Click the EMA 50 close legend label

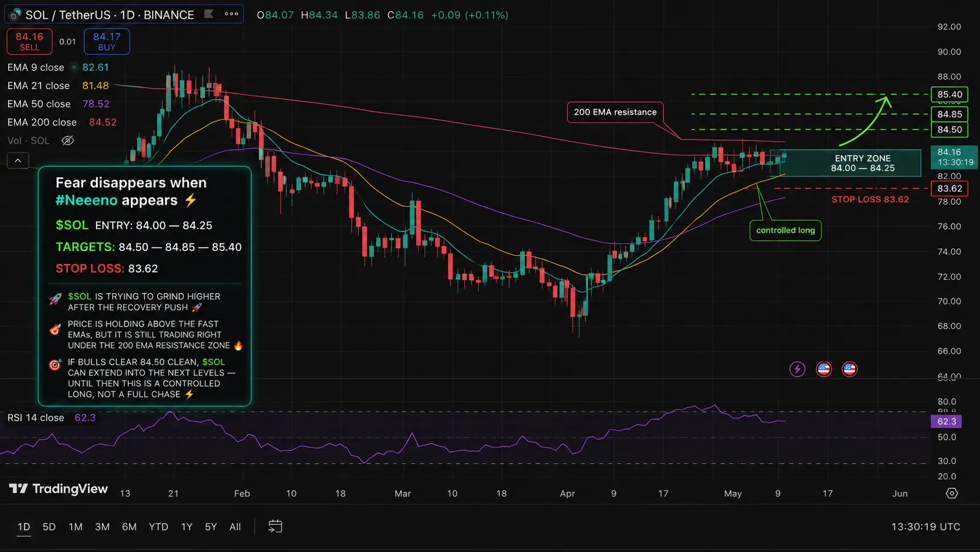[39, 104]
